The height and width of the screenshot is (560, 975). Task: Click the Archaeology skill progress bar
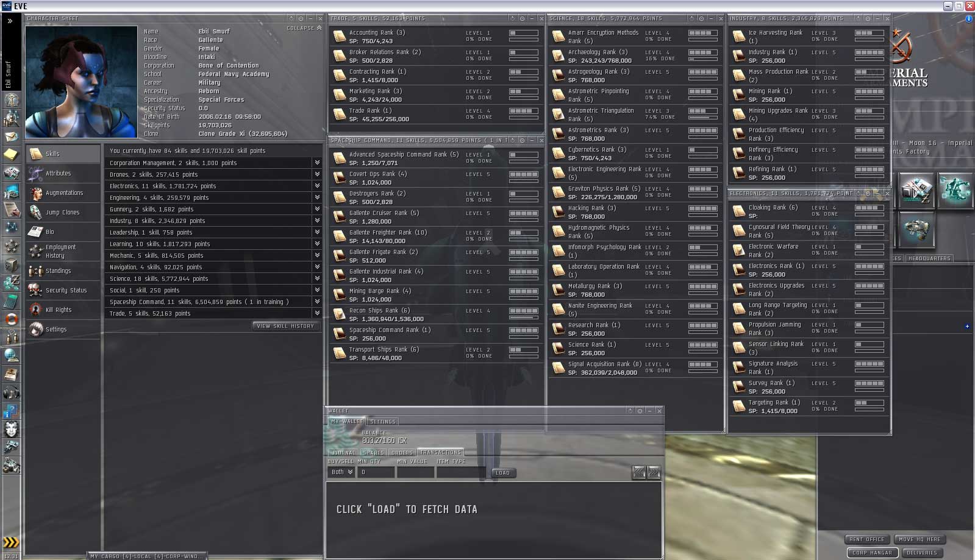tap(703, 59)
